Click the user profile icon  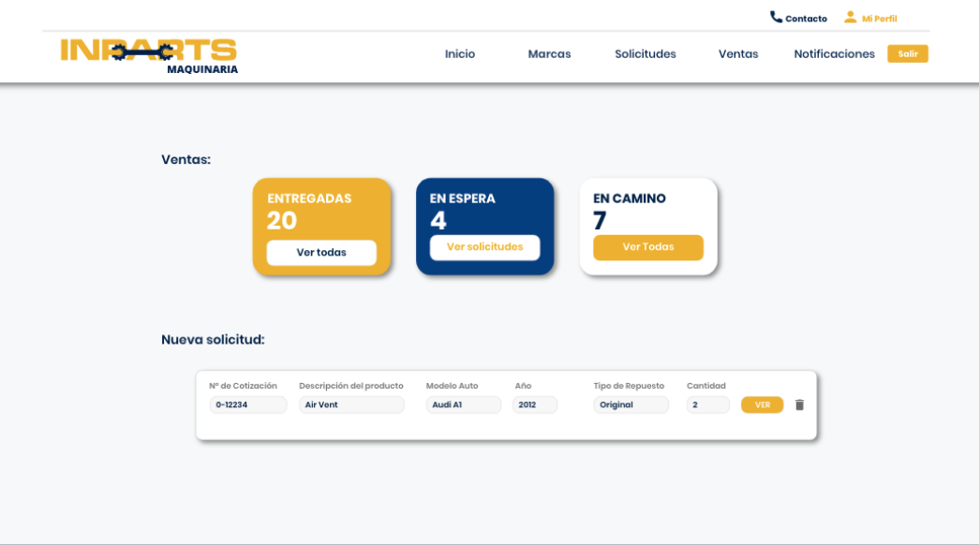click(x=850, y=17)
